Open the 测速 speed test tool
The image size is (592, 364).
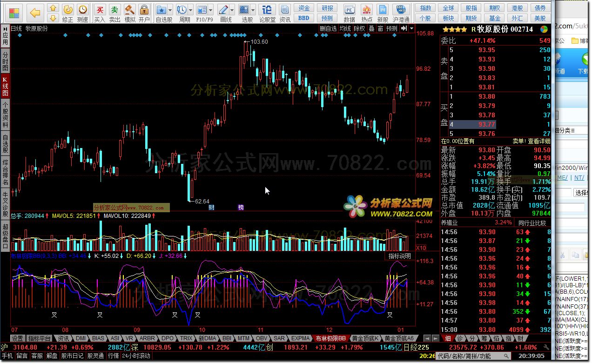[x=83, y=13]
